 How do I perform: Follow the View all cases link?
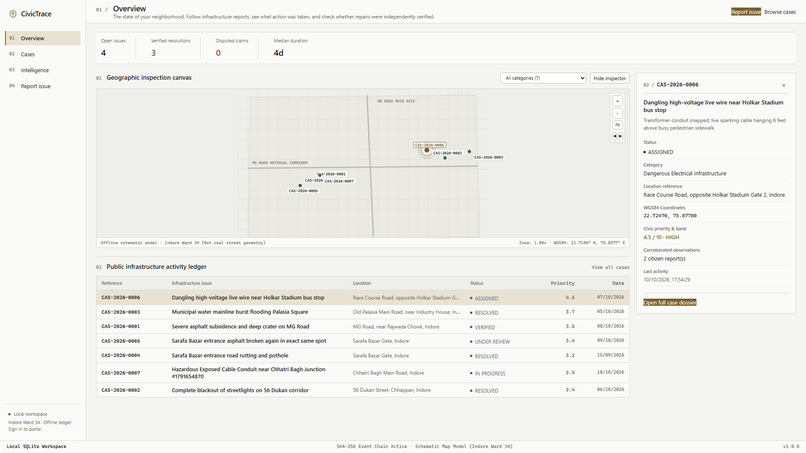point(610,267)
